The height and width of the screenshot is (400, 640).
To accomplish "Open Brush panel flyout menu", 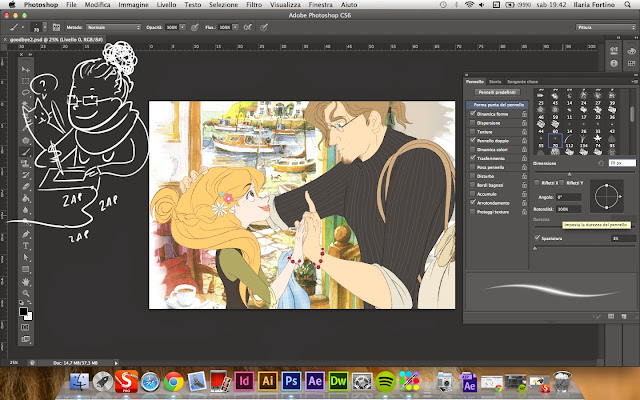I will click(633, 82).
